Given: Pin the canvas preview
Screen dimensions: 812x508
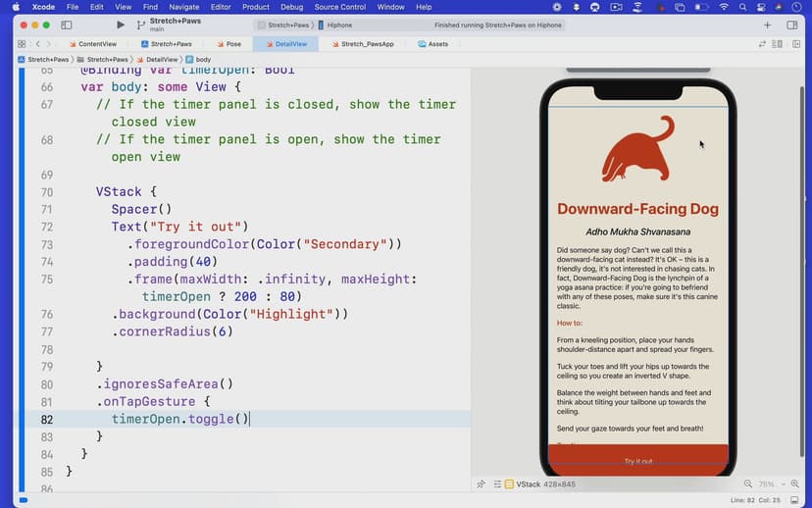Looking at the screenshot, I should tap(481, 484).
